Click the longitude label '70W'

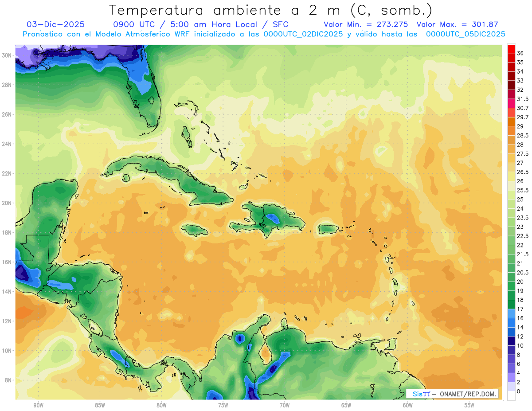(285, 405)
